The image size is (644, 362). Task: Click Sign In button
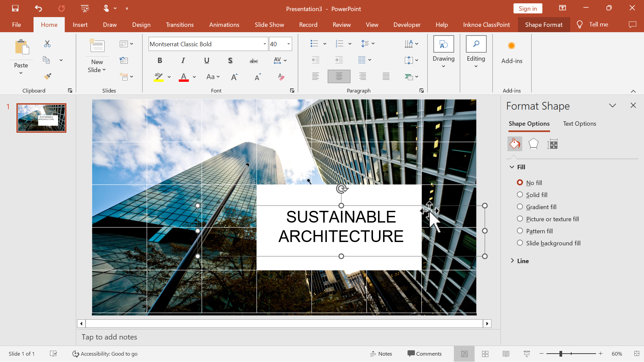point(528,8)
